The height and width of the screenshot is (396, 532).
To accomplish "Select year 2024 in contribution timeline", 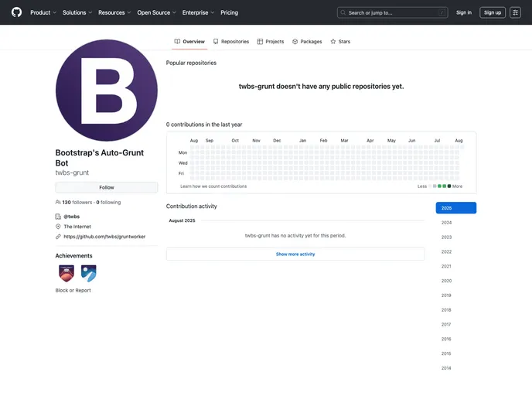I will click(446, 223).
